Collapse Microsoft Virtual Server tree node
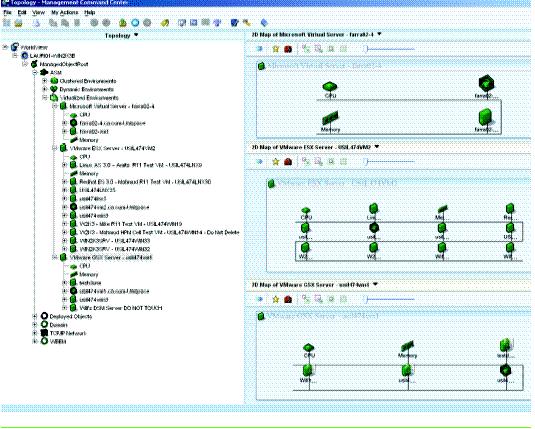Screen dimensions: 535x429 coord(54,106)
